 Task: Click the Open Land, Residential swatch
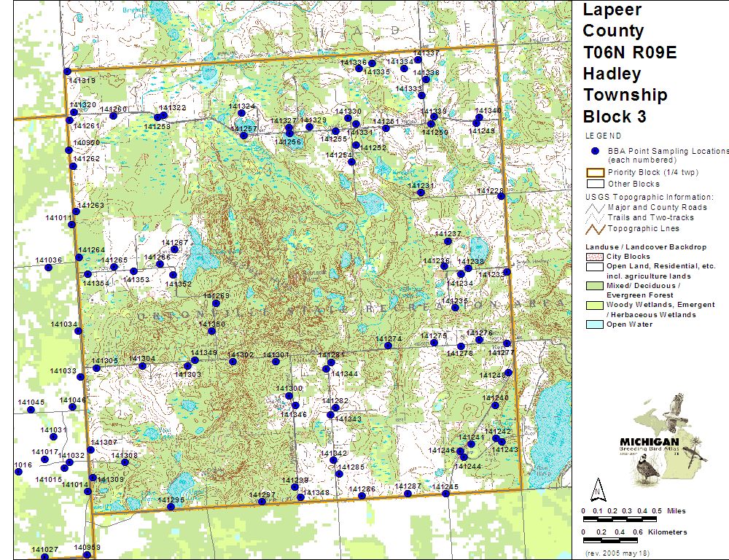click(595, 267)
